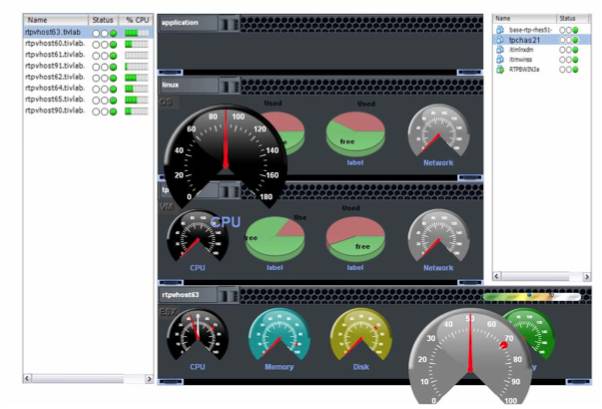Click the linux panel label pie chart
The width and height of the screenshot is (602, 409).
point(357,135)
